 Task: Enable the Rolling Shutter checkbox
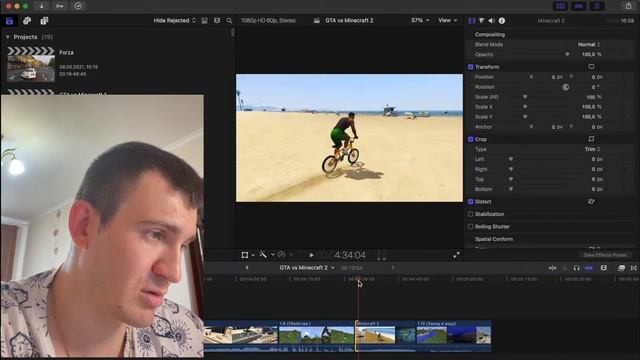pyautogui.click(x=471, y=227)
